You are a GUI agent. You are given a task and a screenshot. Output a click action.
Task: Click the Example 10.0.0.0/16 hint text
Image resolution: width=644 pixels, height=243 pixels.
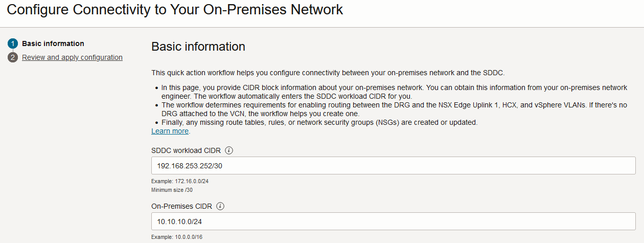click(177, 237)
